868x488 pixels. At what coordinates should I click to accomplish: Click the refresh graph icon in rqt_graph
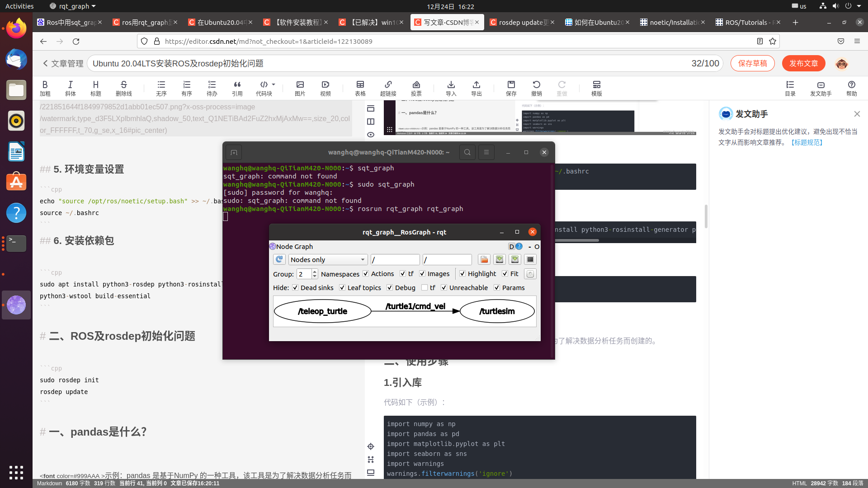[279, 259]
